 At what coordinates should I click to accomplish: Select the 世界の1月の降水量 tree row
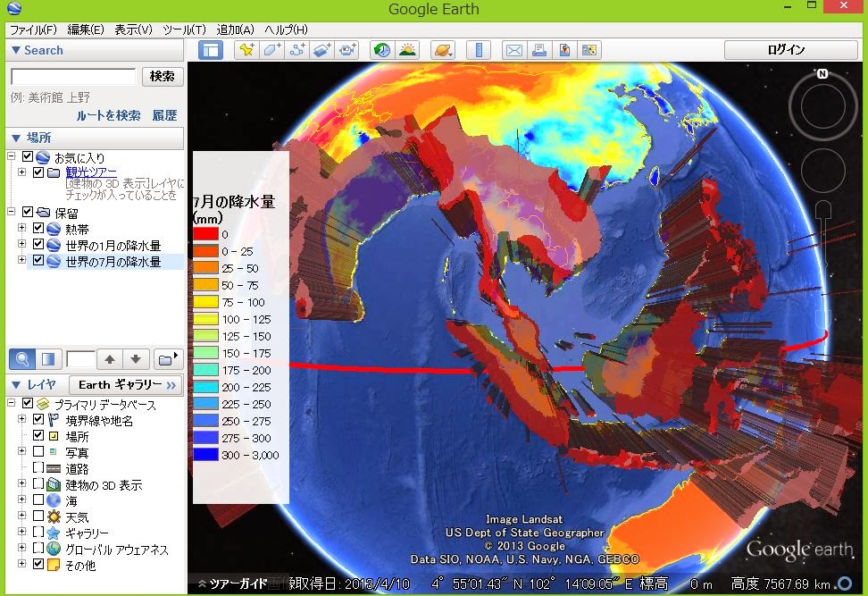113,245
